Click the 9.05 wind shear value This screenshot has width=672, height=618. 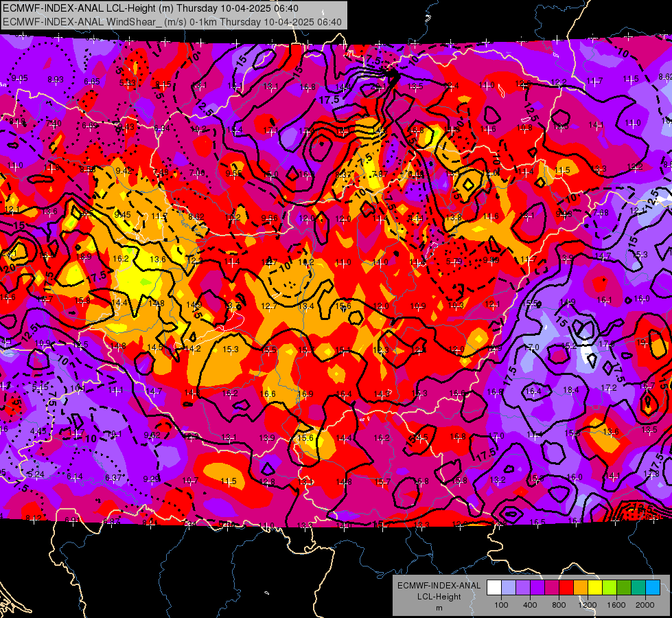click(19, 78)
